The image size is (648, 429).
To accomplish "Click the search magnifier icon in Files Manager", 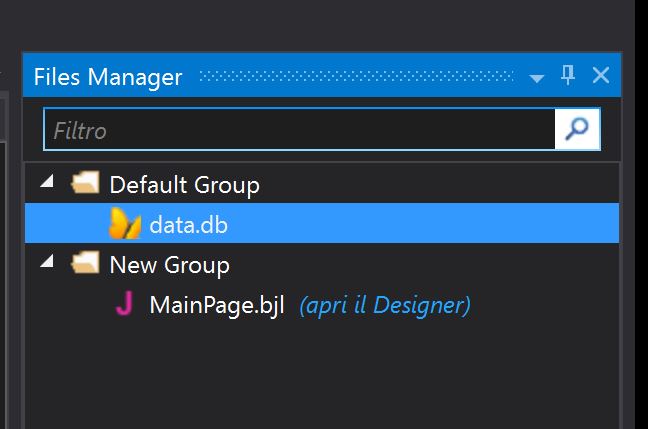I will click(x=578, y=130).
